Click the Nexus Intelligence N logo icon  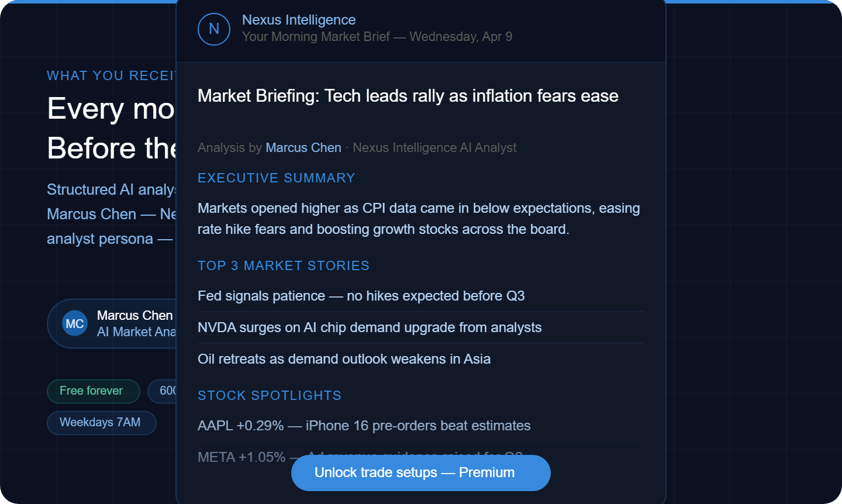214,29
